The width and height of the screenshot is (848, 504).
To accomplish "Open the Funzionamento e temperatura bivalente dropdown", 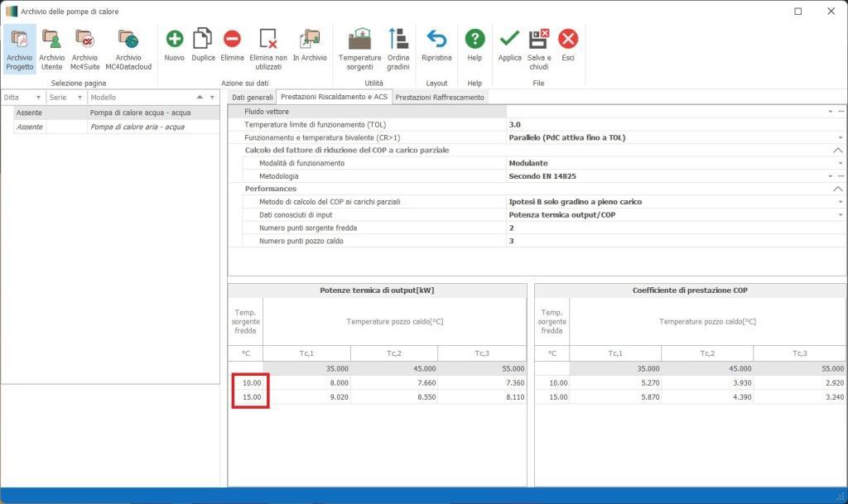I will pyautogui.click(x=841, y=137).
